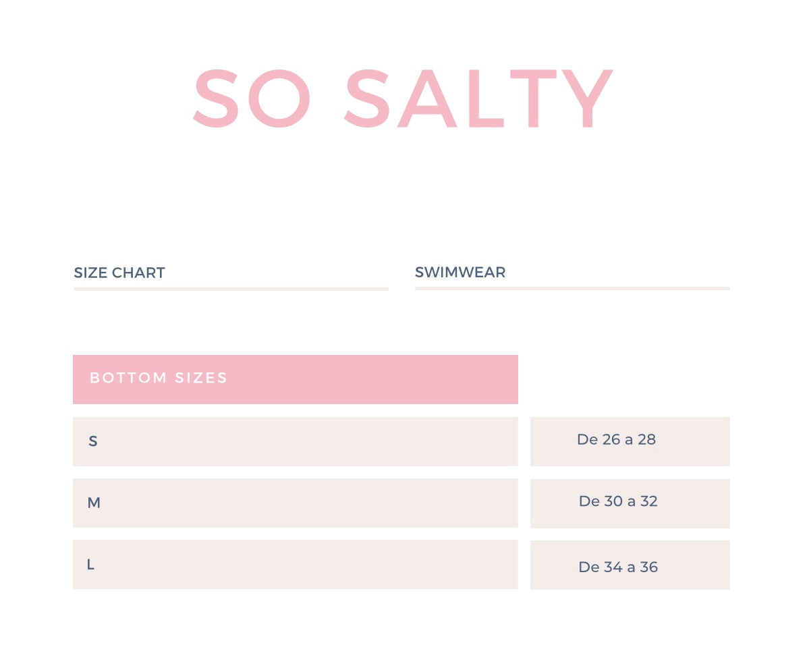Click the word CHART in the SIZE CHART heading
The image size is (805, 672).
pos(138,273)
